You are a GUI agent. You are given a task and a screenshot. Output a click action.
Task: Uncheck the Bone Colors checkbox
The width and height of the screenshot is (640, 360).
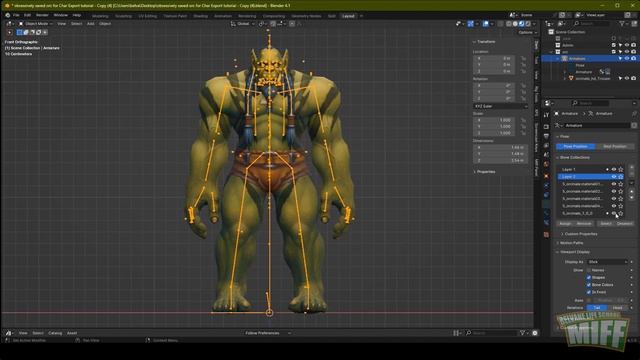(x=589, y=285)
